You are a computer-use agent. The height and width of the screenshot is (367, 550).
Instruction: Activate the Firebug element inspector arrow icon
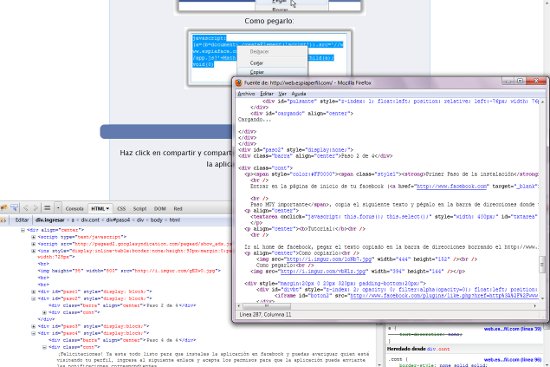(14, 208)
